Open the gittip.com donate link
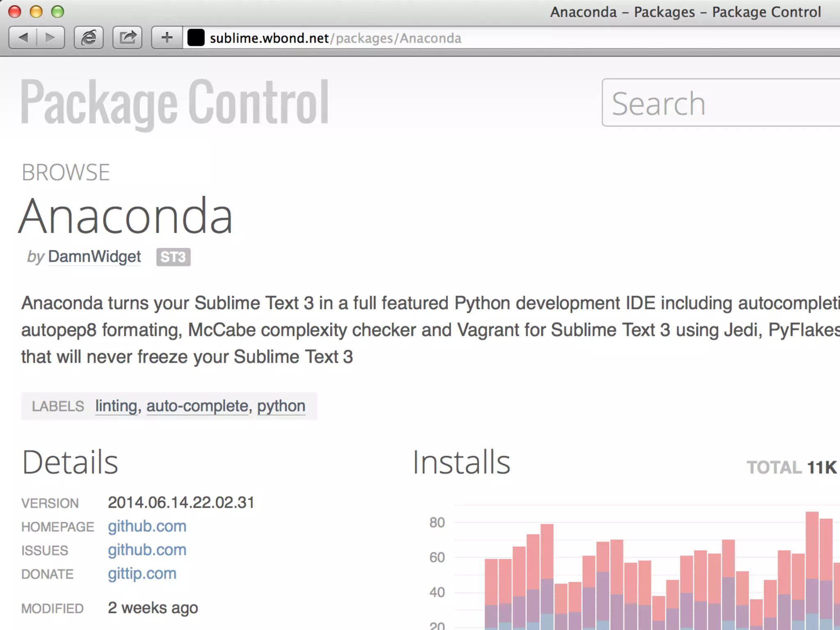Screen dimensions: 840x630 click(x=142, y=574)
